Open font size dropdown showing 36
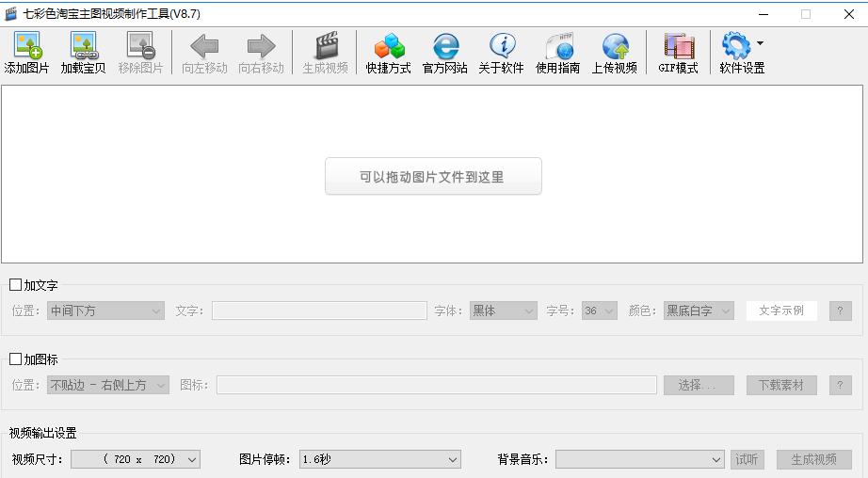The width and height of the screenshot is (868, 478). coord(600,311)
